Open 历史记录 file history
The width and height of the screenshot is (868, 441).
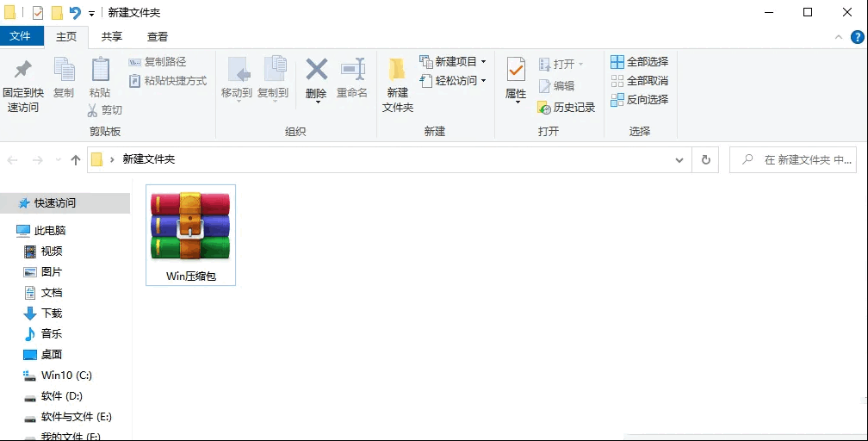coord(566,108)
